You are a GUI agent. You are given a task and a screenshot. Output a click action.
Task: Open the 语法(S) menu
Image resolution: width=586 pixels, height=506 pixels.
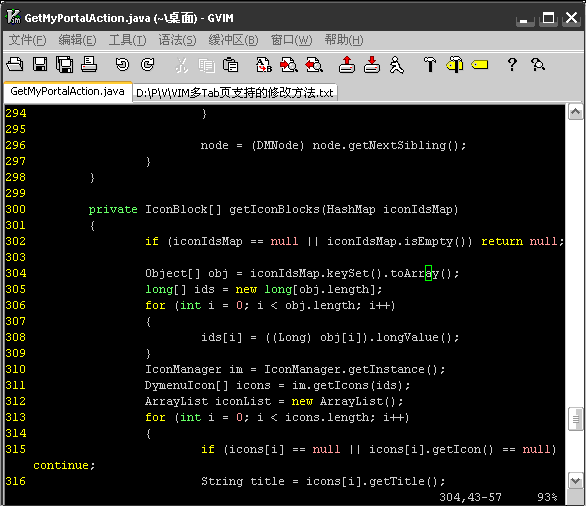177,40
